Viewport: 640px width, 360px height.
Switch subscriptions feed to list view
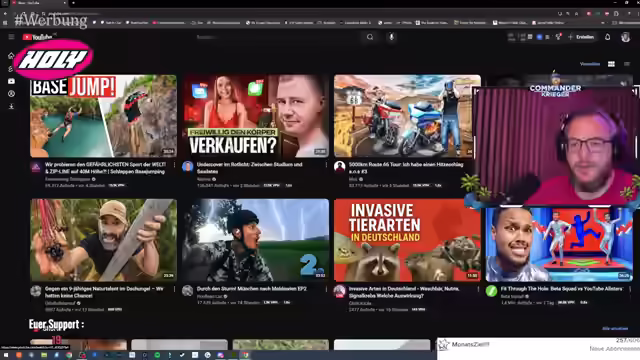click(x=627, y=64)
